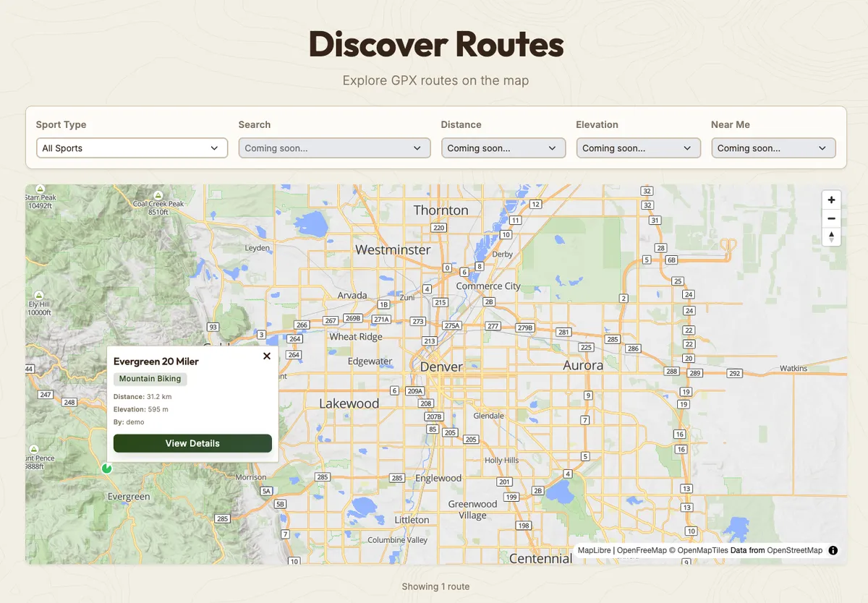Viewport: 868px width, 603px height.
Task: Zoom in using the map plus button
Action: point(831,200)
